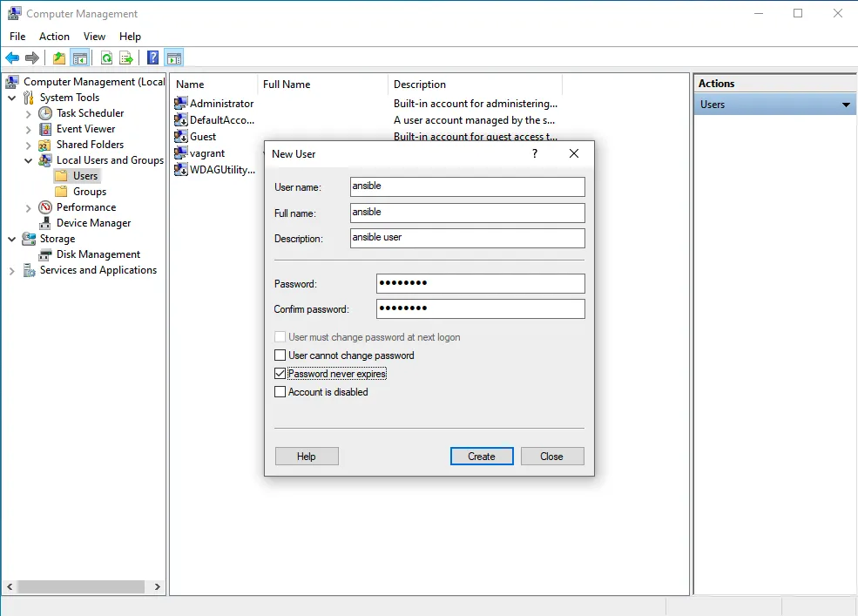The image size is (858, 616).
Task: Click the WDAGUtility user account icon
Action: click(180, 169)
